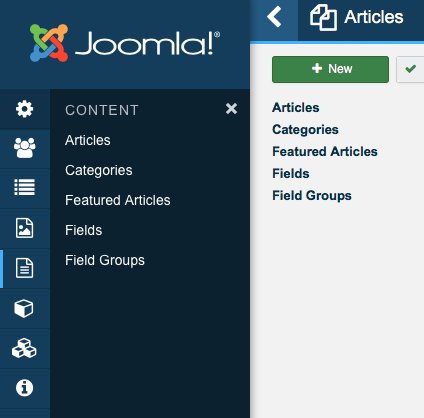Click the green checkmark Publish button
424x418 pixels.
pyautogui.click(x=410, y=69)
